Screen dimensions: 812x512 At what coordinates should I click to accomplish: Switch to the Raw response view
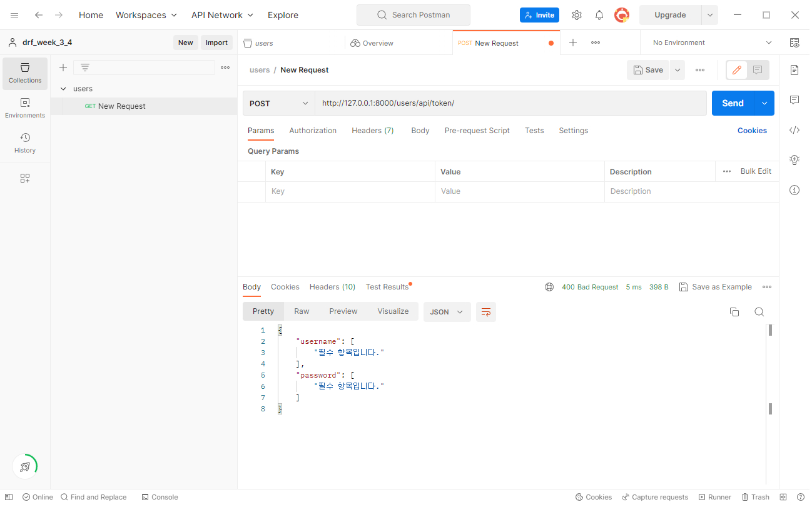tap(302, 311)
